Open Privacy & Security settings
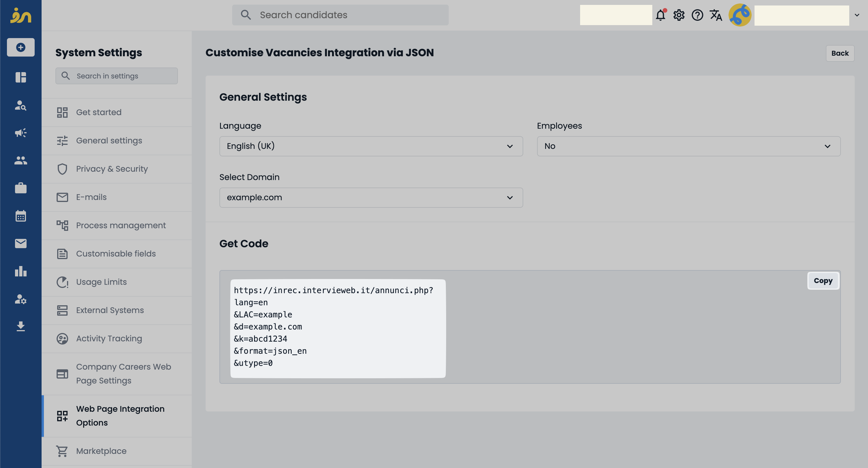 tap(111, 169)
